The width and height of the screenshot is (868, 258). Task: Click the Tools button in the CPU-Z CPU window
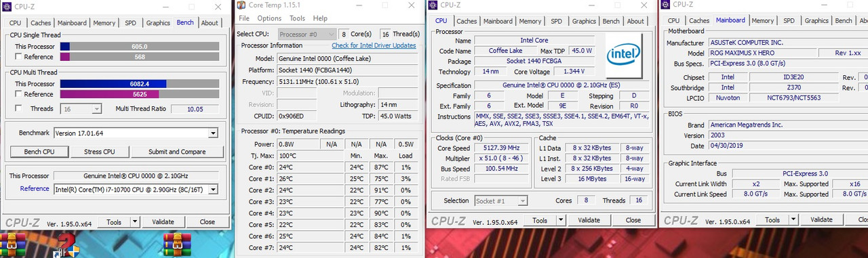click(x=540, y=220)
